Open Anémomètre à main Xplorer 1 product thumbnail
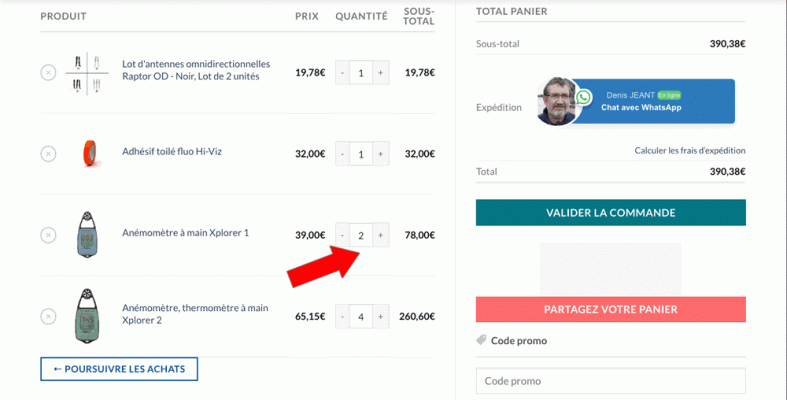 coord(85,234)
